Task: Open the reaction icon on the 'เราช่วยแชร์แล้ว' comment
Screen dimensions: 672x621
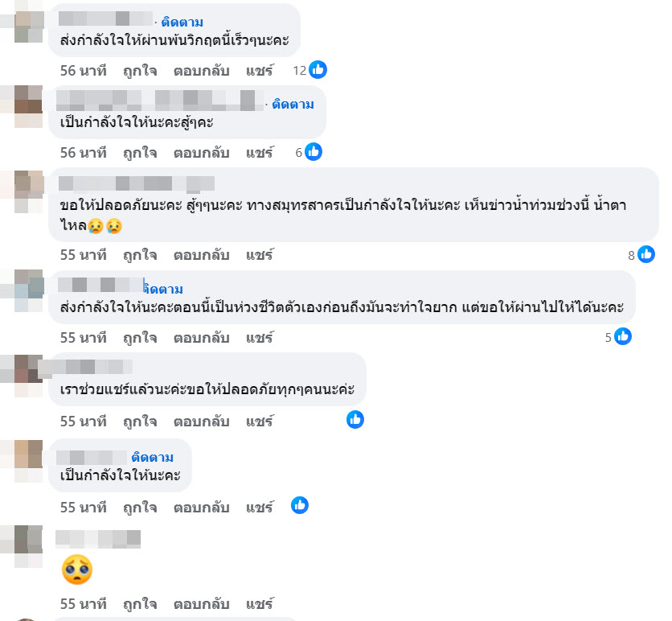Action: [355, 419]
